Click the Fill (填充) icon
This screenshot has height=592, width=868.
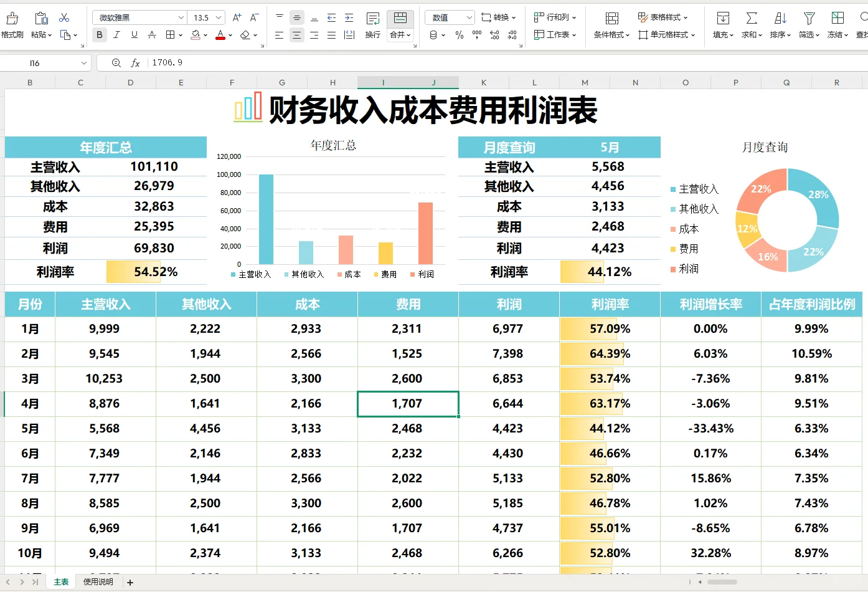(x=723, y=18)
